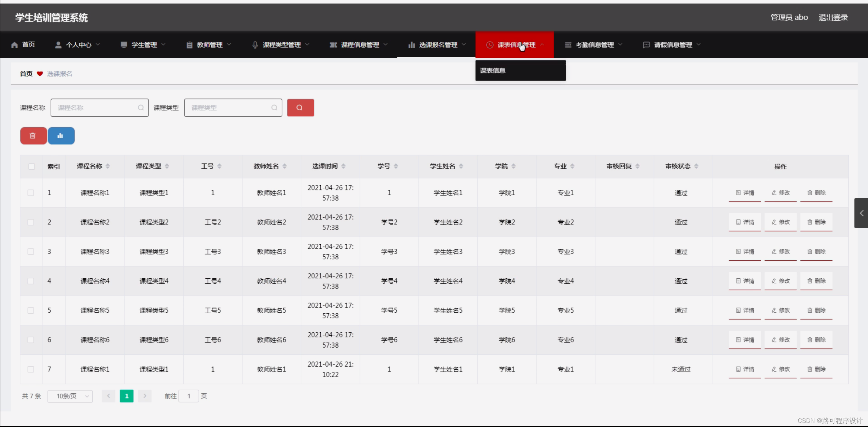Click the magnifier icon inside 课程类型 field
The image size is (868, 427).
point(273,107)
